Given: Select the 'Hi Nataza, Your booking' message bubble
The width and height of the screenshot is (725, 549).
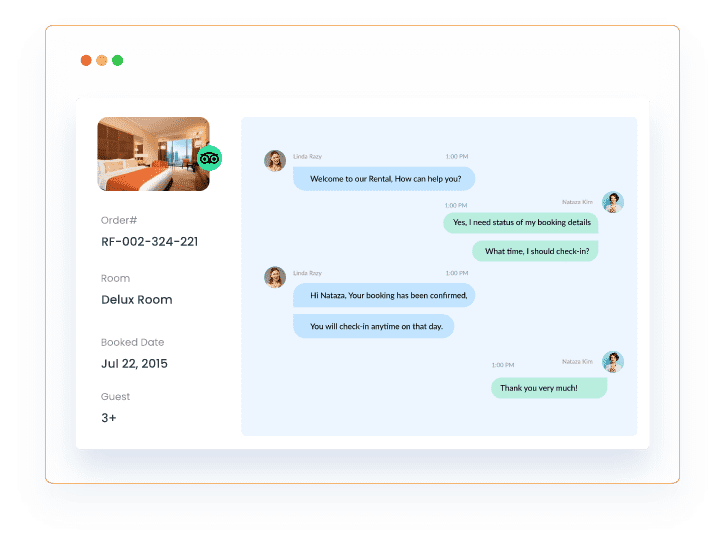Looking at the screenshot, I should [384, 295].
